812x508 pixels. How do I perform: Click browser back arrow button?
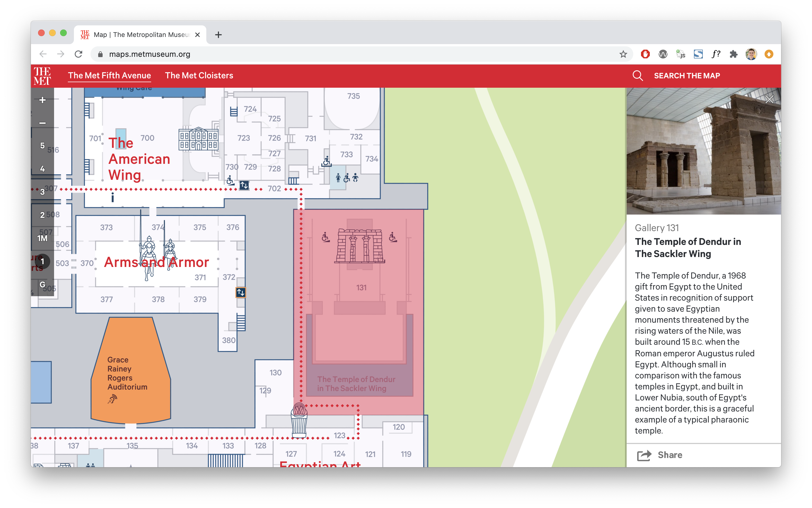pyautogui.click(x=43, y=54)
